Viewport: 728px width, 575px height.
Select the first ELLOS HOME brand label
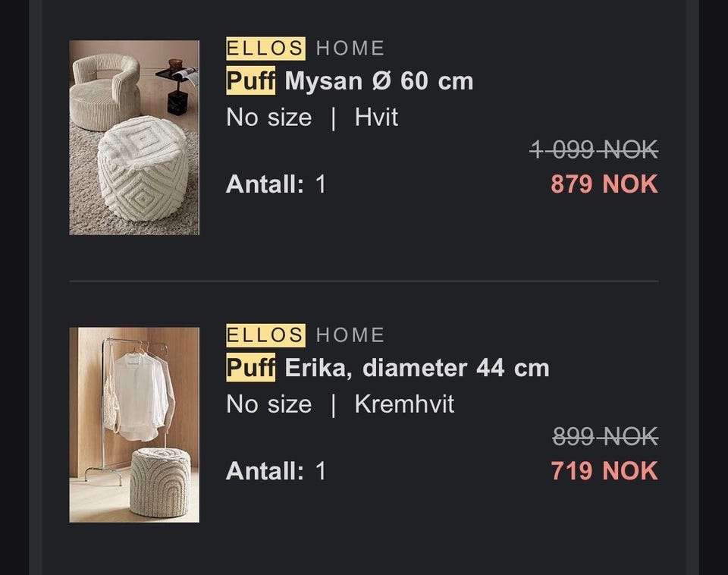pyautogui.click(x=305, y=49)
